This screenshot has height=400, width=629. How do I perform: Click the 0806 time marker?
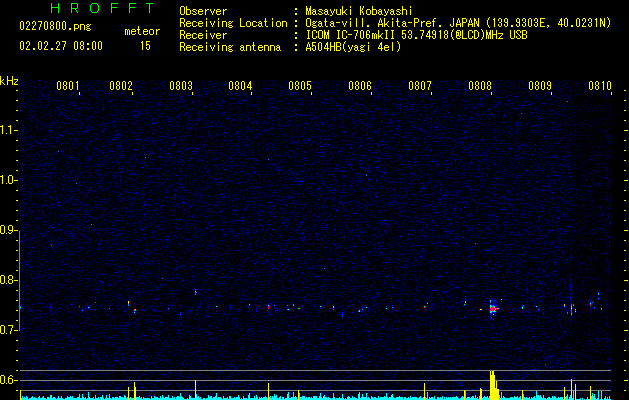360,86
